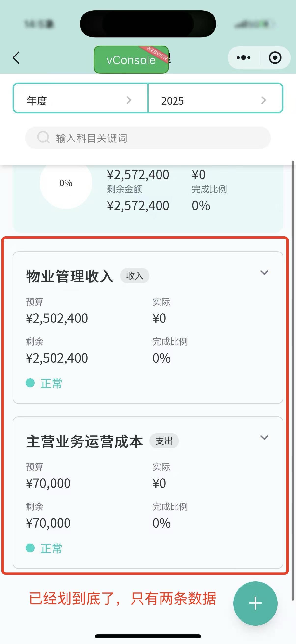296x644 pixels.
Task: Tap 正常 status dot in 物业管理收入 card
Action: [30, 383]
